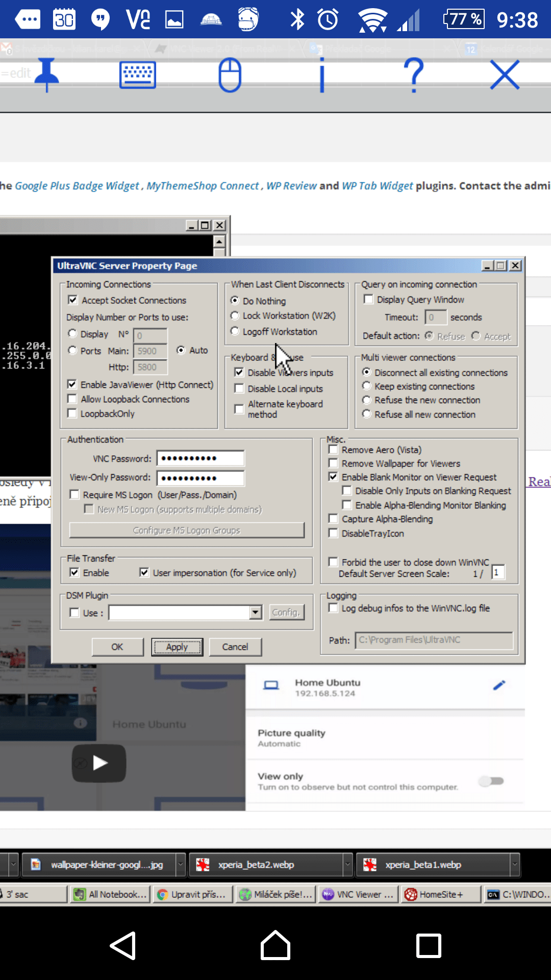The height and width of the screenshot is (980, 551).
Task: Open Google Plus Badge Widget link
Action: 77,186
